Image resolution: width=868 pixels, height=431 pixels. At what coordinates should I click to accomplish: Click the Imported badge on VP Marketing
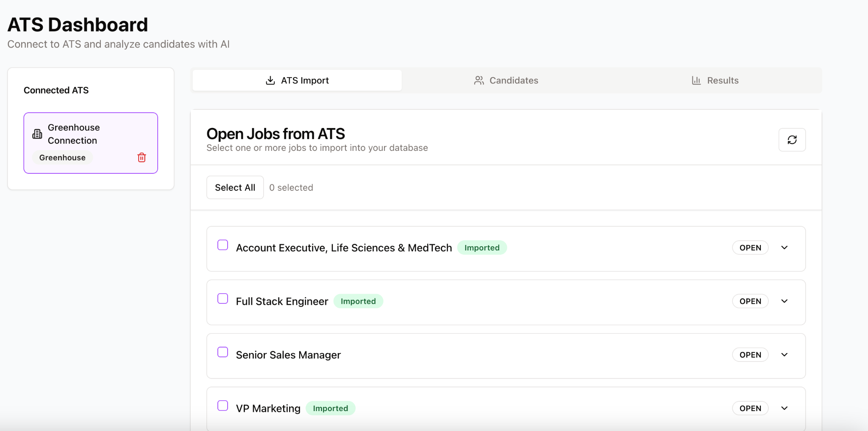[x=331, y=408]
